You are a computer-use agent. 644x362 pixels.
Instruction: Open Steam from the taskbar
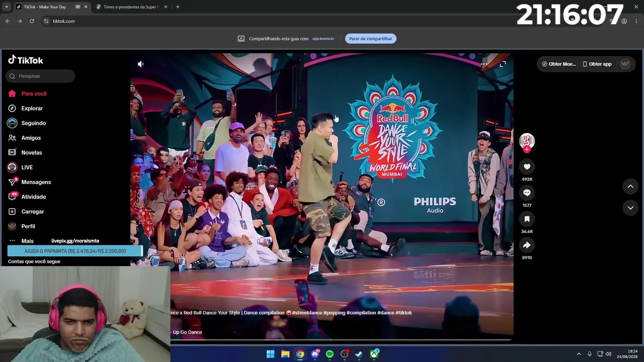point(359,354)
